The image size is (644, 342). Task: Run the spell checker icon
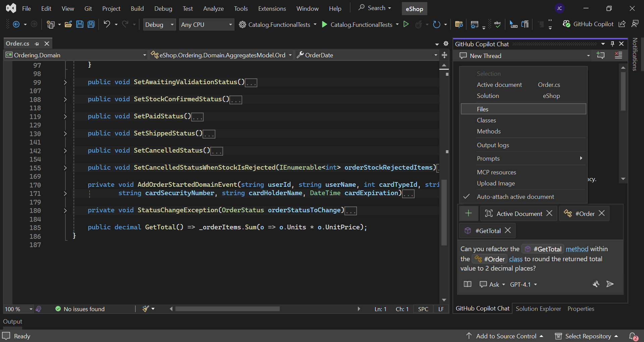pyautogui.click(x=497, y=24)
